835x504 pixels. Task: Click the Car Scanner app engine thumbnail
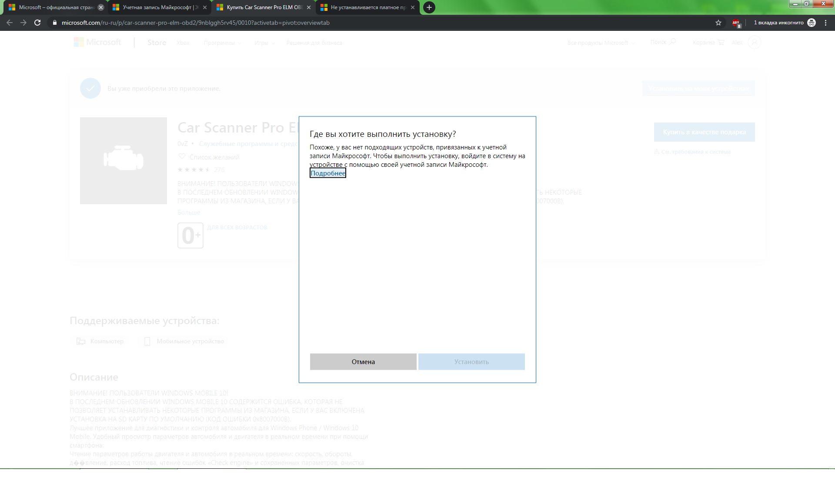(x=124, y=160)
